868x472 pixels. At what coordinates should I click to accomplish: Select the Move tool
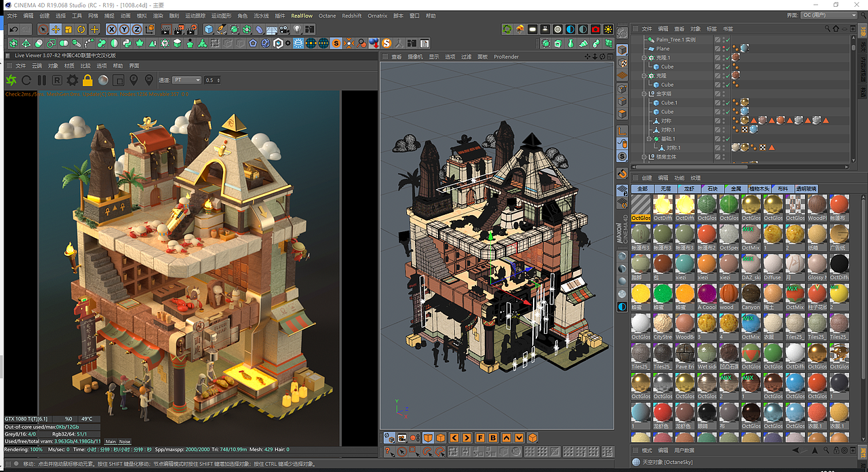pos(56,29)
